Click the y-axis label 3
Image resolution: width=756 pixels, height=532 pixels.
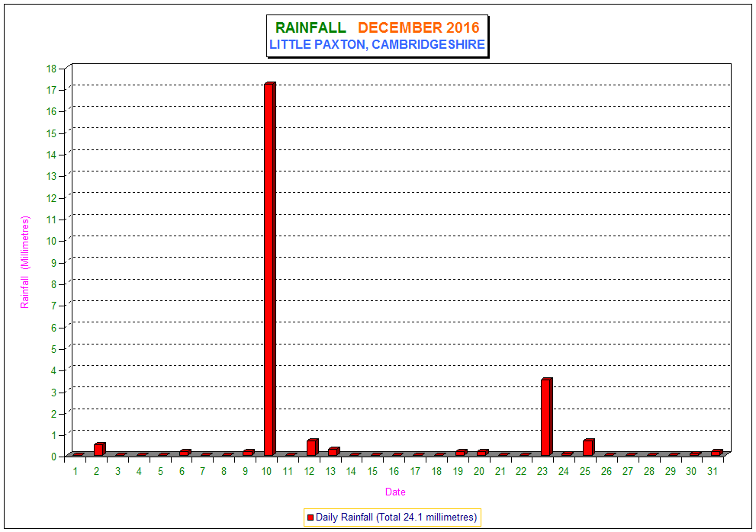[x=54, y=393]
